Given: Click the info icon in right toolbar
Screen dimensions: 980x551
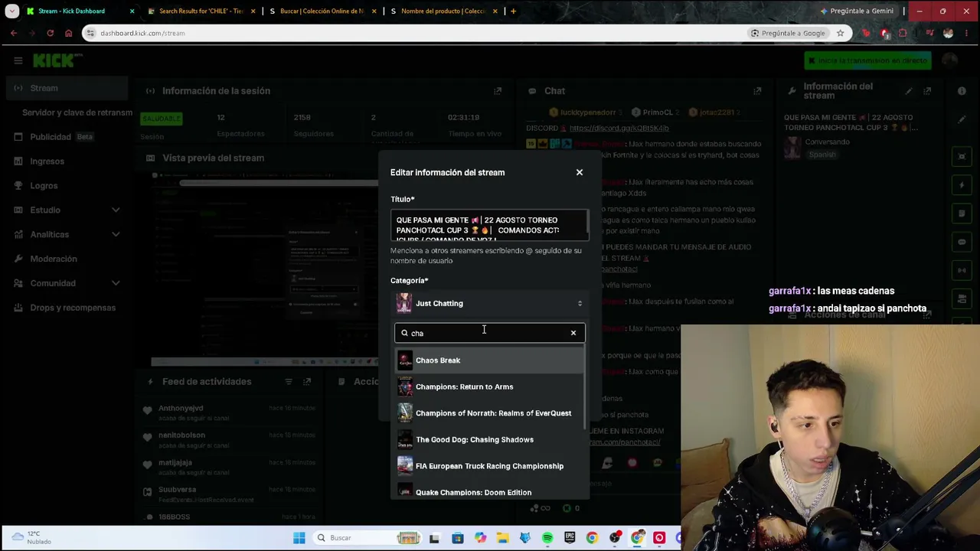Looking at the screenshot, I should click(962, 91).
